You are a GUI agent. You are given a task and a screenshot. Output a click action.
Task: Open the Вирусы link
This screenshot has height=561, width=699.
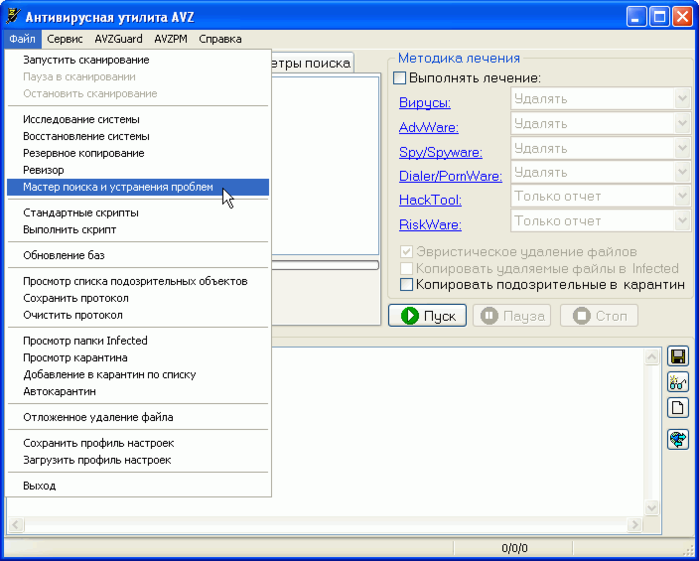[x=424, y=103]
